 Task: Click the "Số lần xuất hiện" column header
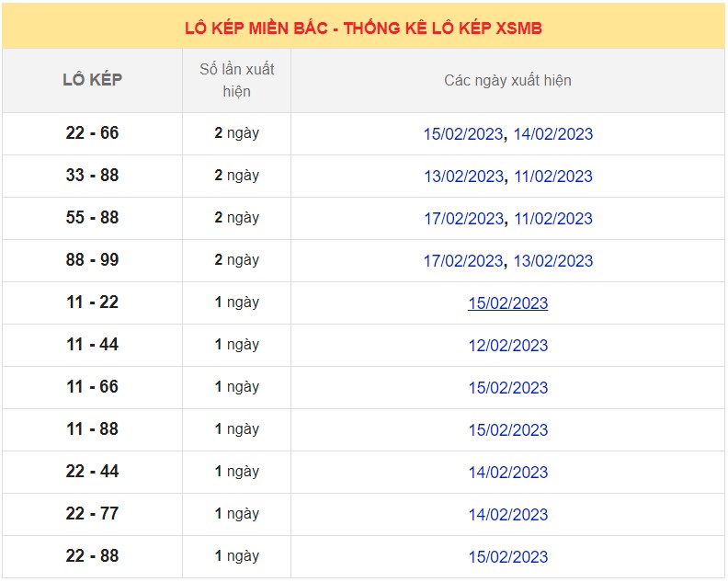tap(236, 80)
